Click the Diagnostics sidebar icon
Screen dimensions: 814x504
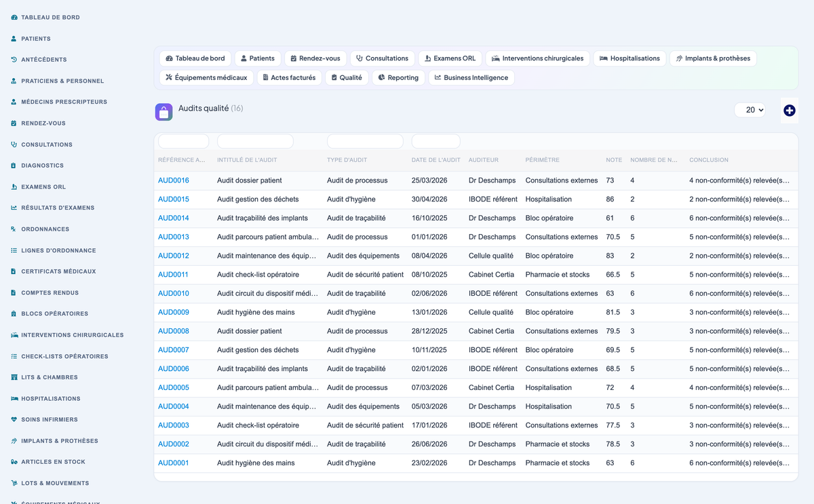14,166
